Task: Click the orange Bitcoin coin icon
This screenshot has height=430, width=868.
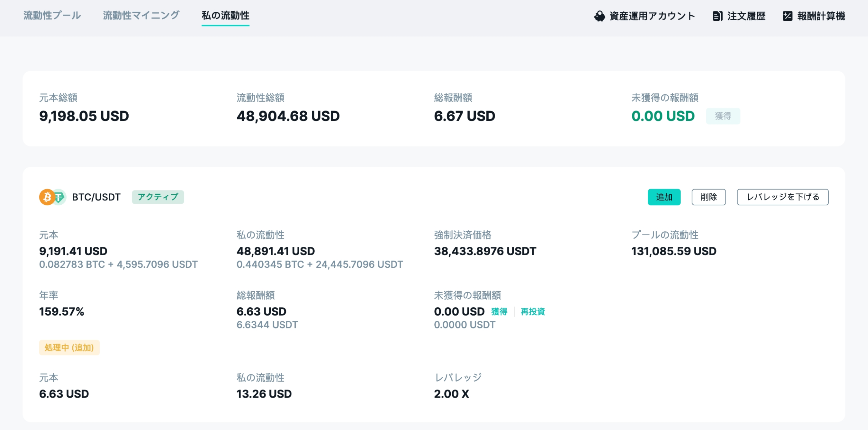Action: [47, 197]
